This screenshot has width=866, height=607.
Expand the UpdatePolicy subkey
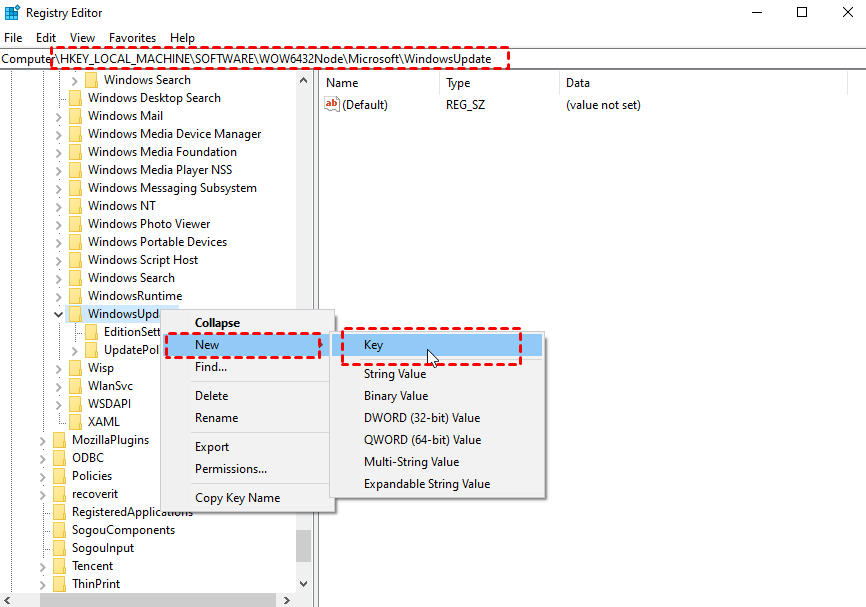pos(75,351)
